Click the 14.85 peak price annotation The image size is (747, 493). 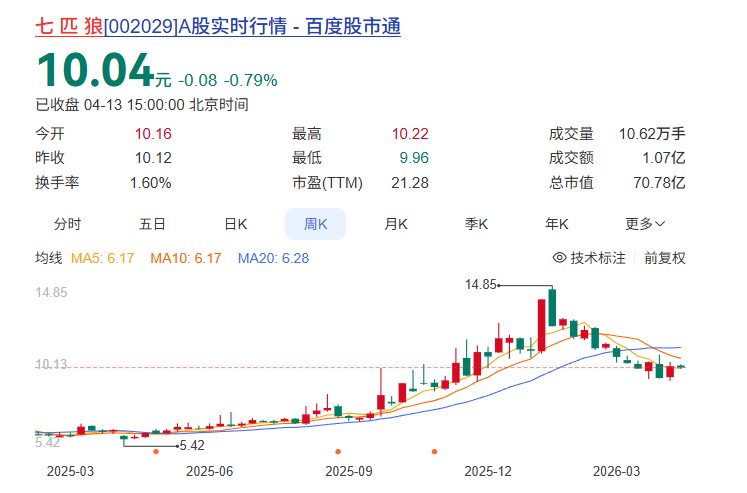(481, 285)
